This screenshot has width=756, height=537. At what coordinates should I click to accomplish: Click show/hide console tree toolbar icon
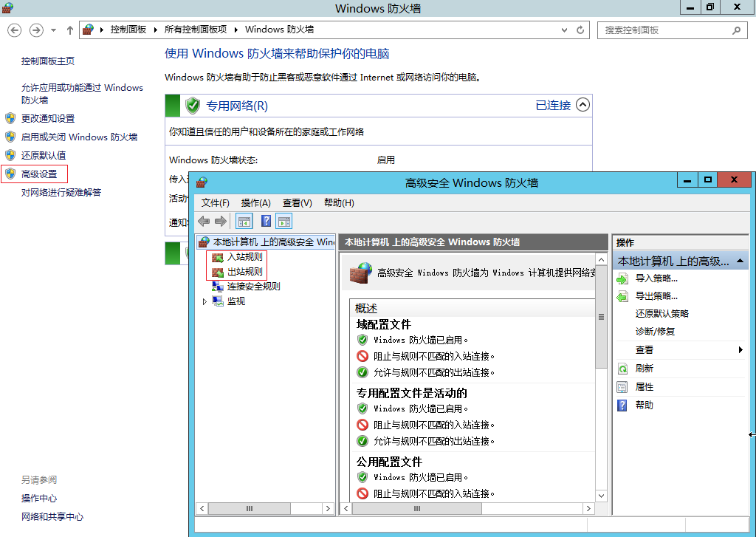(244, 221)
